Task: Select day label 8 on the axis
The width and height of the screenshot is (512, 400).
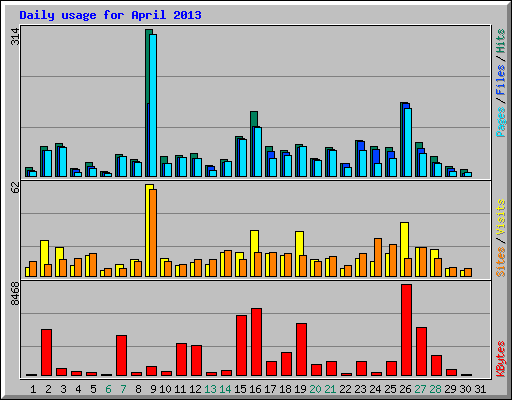Action: tap(138, 389)
